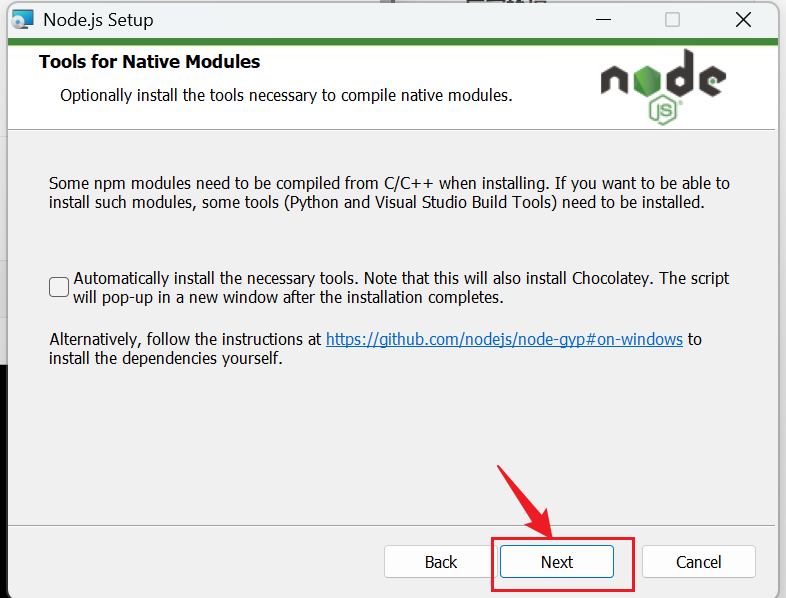This screenshot has height=598, width=786.
Task: Click the 'Some npm modules need to be compiled' paragraph
Action: click(x=389, y=193)
